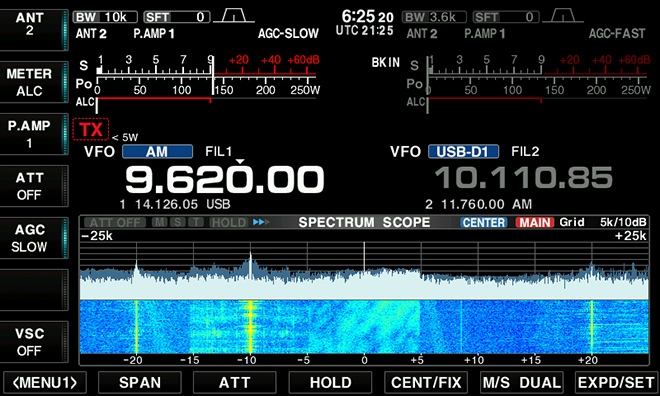
Task: Click the M/S DUAL button
Action: [522, 383]
